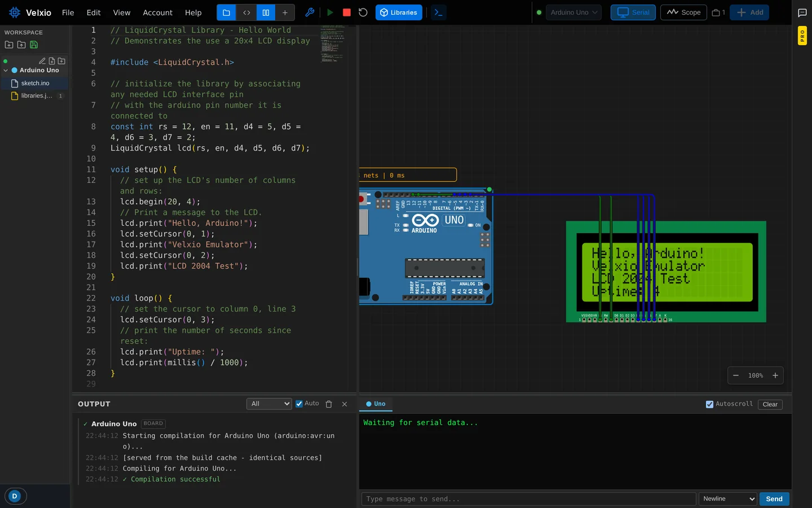Open the All output filter dropdown

pos(269,404)
